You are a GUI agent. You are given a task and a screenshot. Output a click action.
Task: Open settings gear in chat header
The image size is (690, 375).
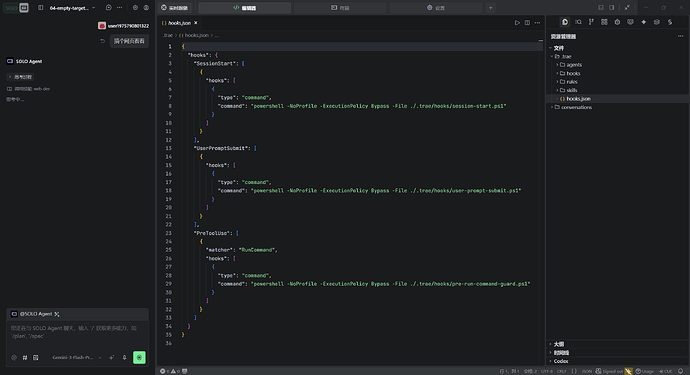[135, 7]
